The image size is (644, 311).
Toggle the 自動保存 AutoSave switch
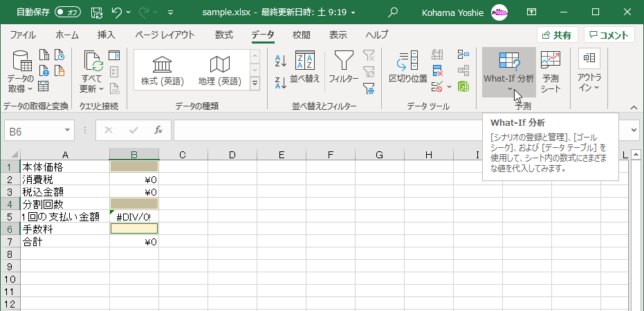[68, 12]
